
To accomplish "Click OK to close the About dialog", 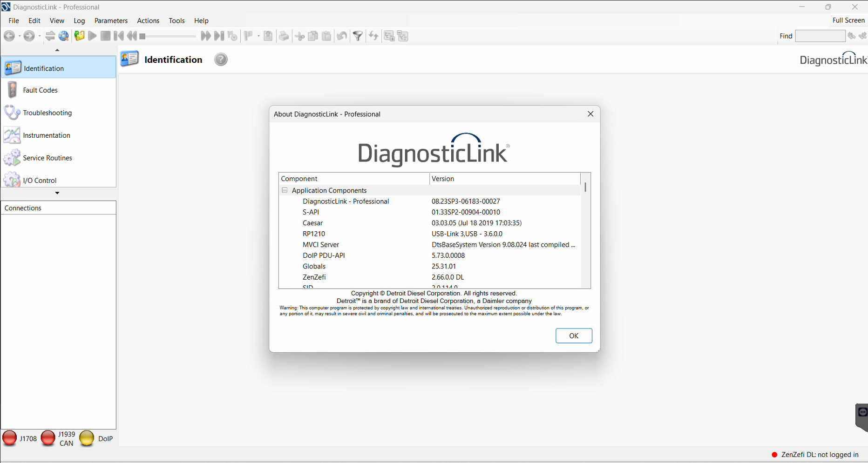I will [x=574, y=336].
